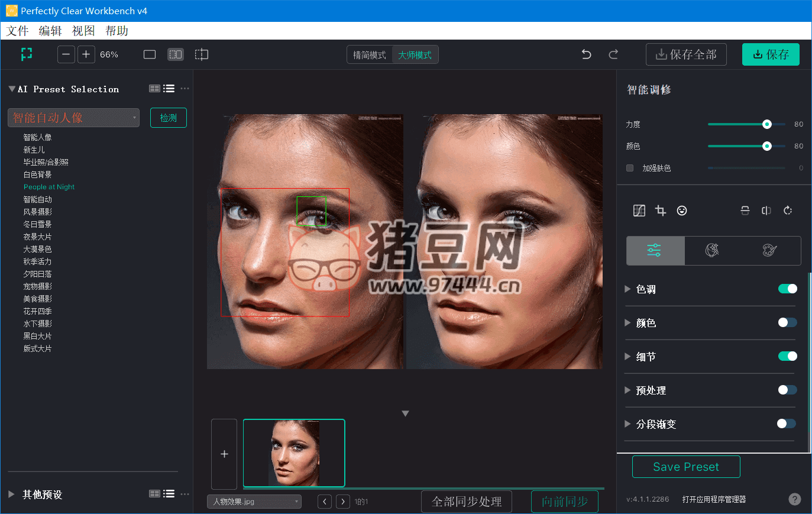This screenshot has width=812, height=514.
Task: Open the 人物效果.jpg file dropdown
Action: (x=254, y=502)
